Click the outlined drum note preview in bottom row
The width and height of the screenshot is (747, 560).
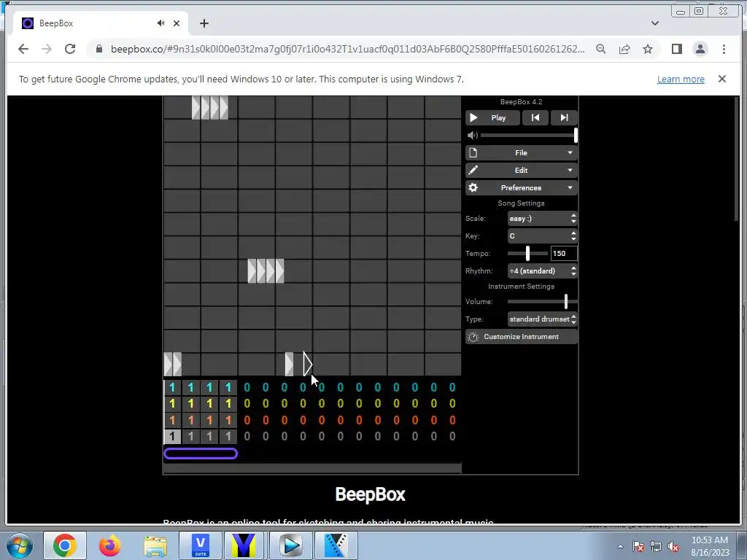pos(307,365)
